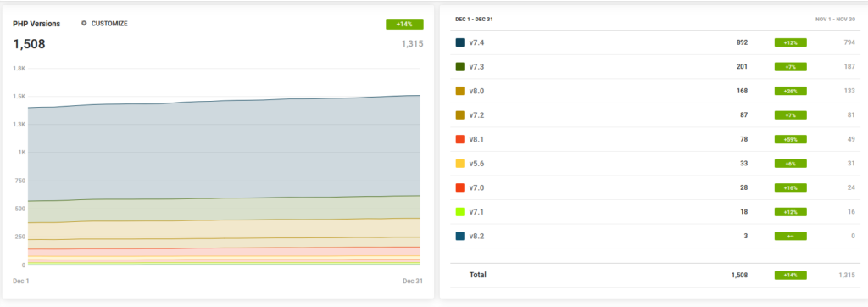Viewport: 868px width, 307px height.
Task: Click the Dec 1 axis label
Action: coord(21,281)
